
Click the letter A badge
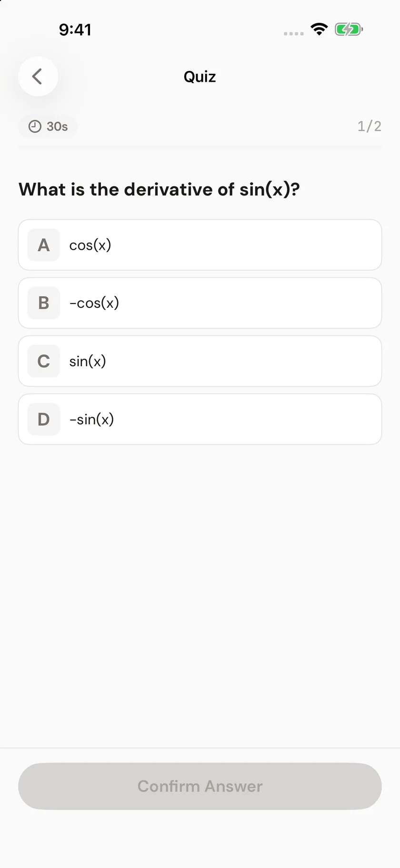point(44,245)
